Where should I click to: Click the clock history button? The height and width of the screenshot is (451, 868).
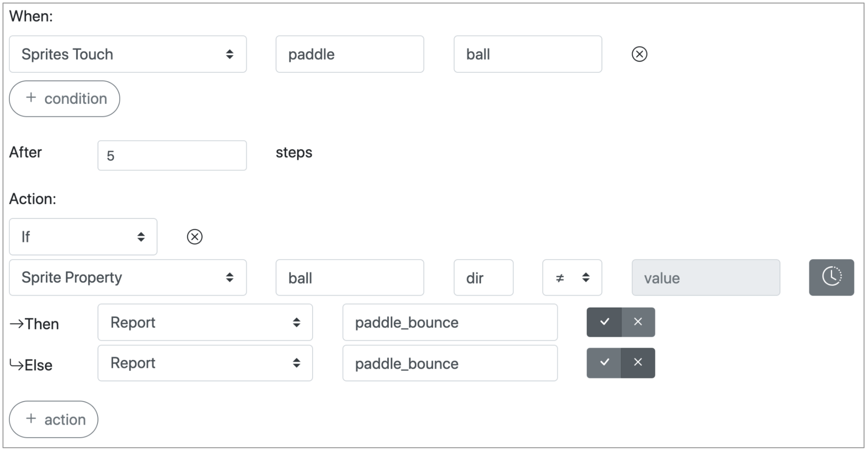tap(831, 277)
